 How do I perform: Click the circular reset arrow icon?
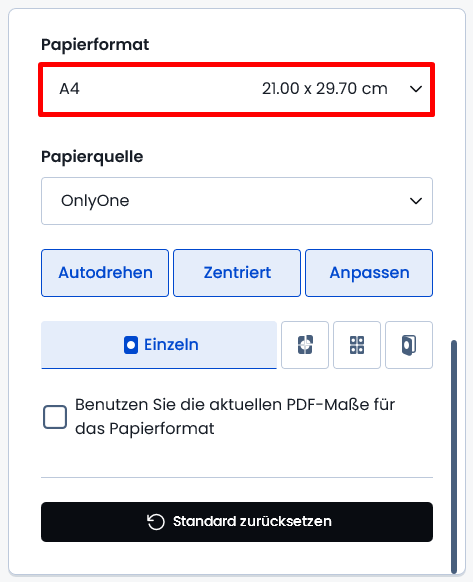pos(156,521)
